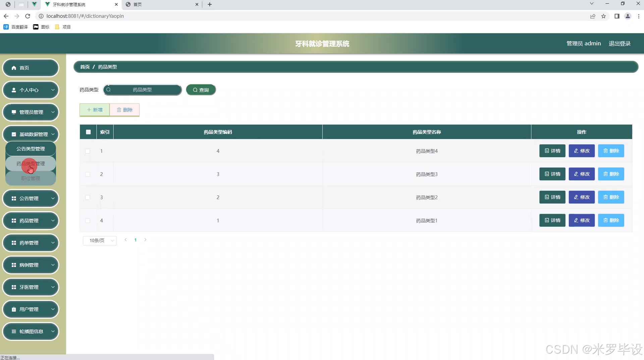Click the tab search chevron in title bar
Image resolution: width=644 pixels, height=360 pixels.
click(x=592, y=4)
